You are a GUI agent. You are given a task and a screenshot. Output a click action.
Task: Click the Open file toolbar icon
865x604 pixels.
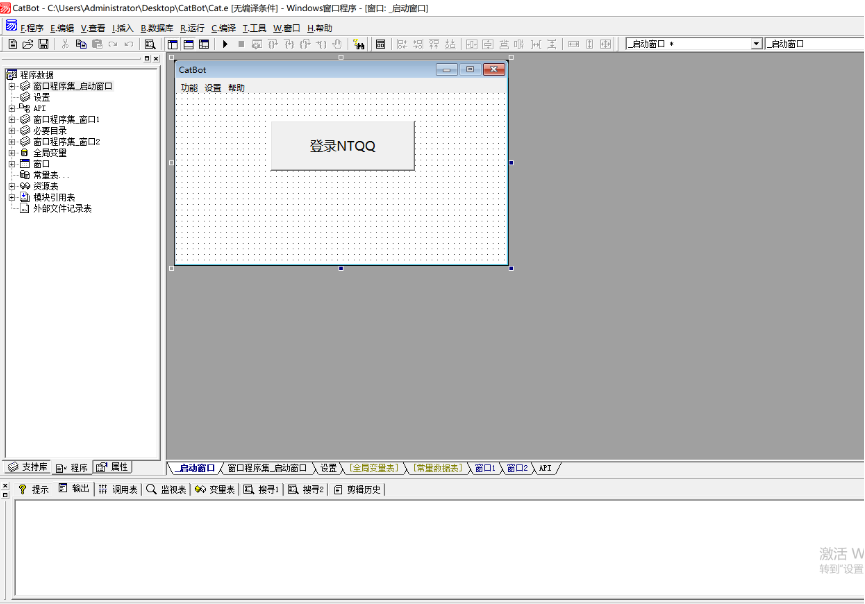(28, 44)
